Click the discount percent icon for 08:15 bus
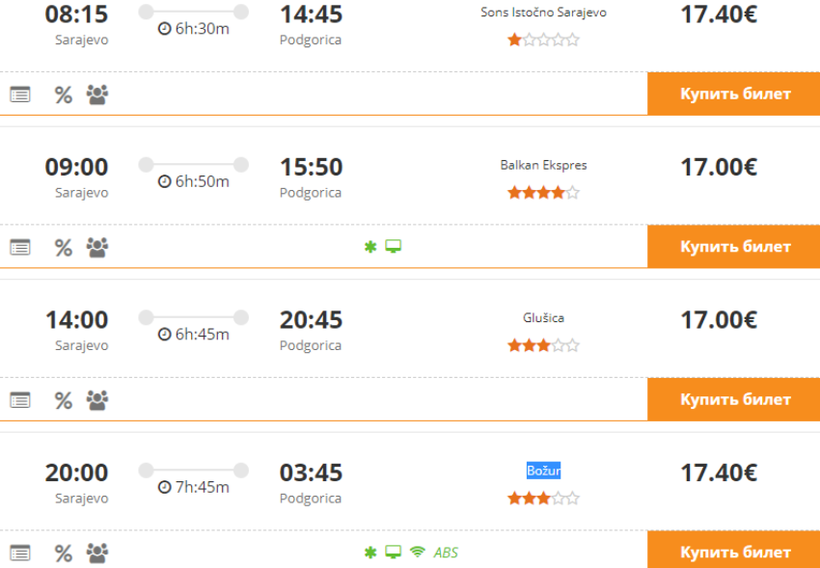820x568 pixels. click(63, 95)
